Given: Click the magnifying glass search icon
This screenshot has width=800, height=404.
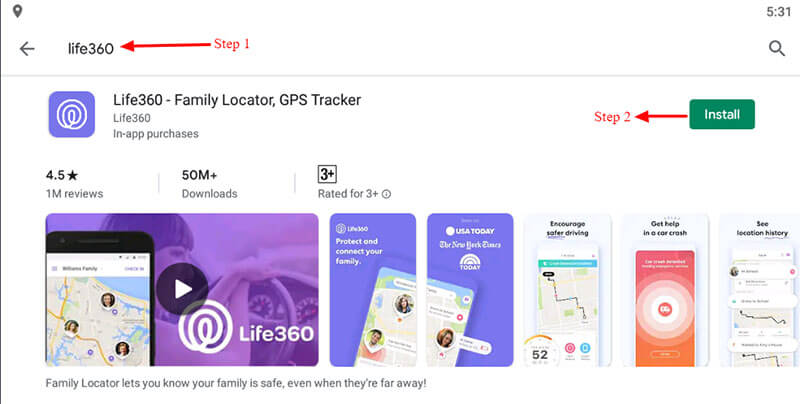Looking at the screenshot, I should pyautogui.click(x=777, y=48).
